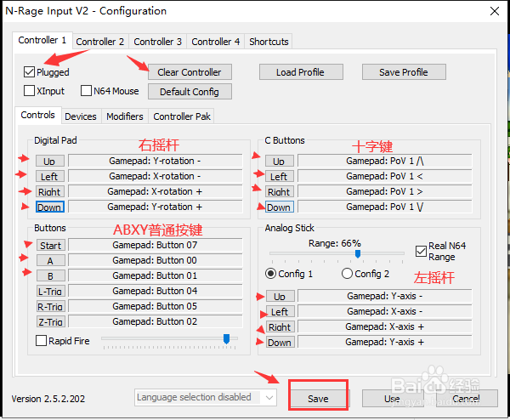Click the 'Gamepad: Y-rotation -' field

(x=156, y=161)
